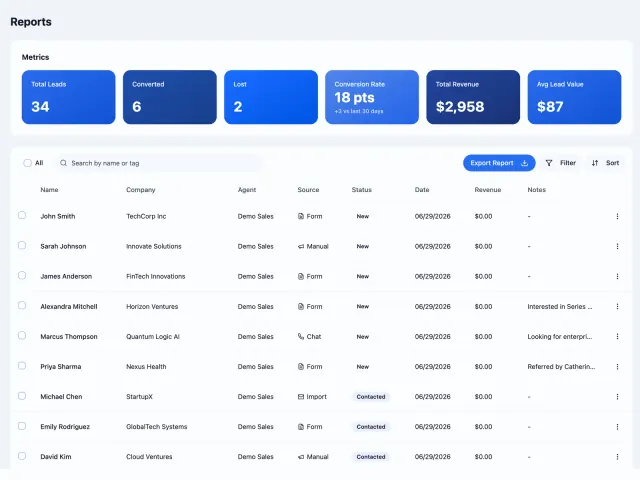Open the Sort options

pyautogui.click(x=605, y=163)
